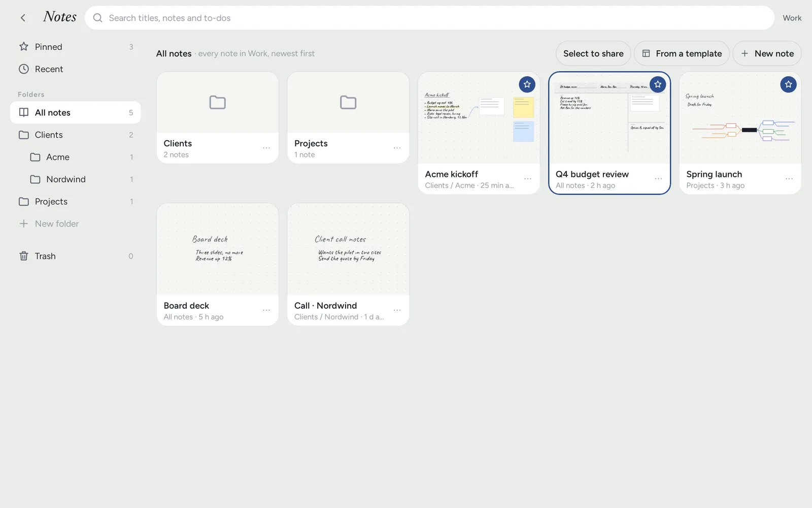812x508 pixels.
Task: Open the Spring launch mind map thumbnail
Action: coord(740,118)
